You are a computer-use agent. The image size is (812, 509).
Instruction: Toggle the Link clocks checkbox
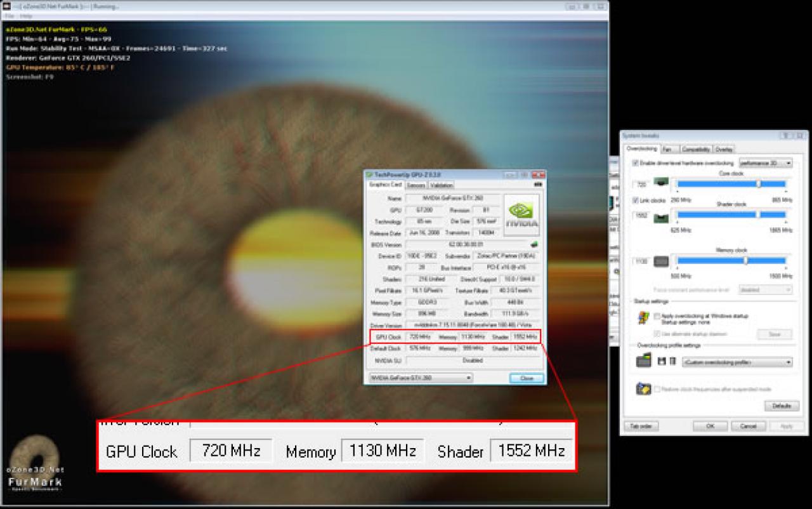(x=636, y=201)
